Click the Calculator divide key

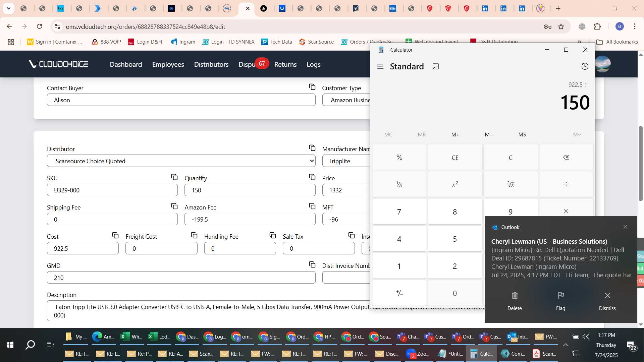coord(566,184)
